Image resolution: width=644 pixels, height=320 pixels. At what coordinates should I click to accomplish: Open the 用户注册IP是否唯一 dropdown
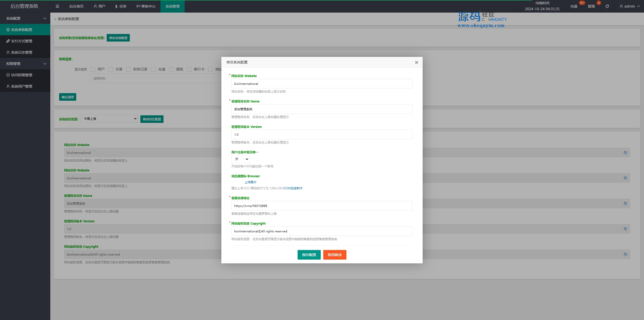click(240, 159)
